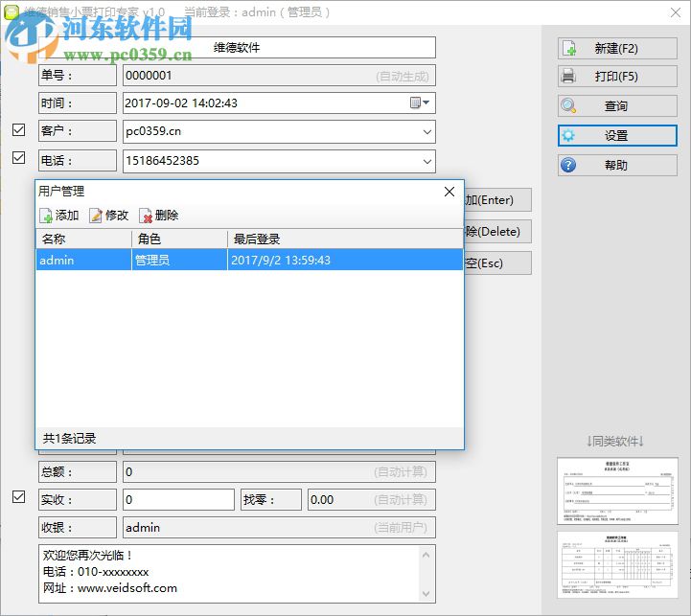691x616 pixels.
Task: Click the 实收 amount field
Action: (178, 500)
